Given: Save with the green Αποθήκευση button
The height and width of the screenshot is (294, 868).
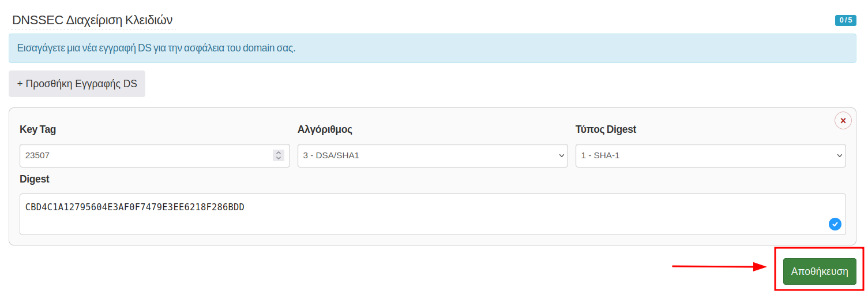Looking at the screenshot, I should point(820,271).
